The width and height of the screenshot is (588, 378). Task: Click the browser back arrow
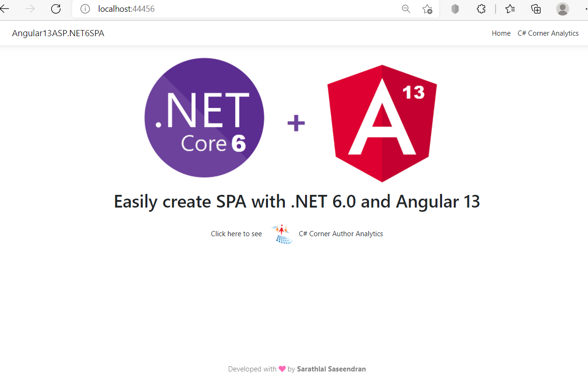[x=5, y=8]
